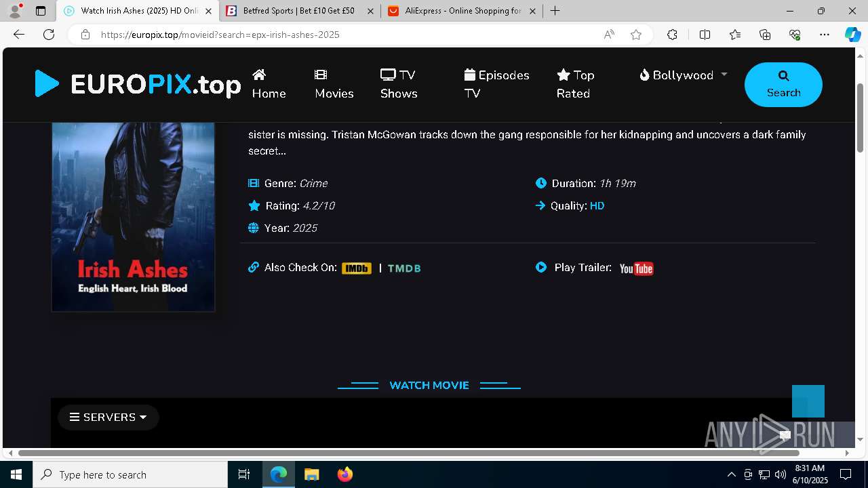Viewport: 868px width, 488px height.
Task: Click the Irish Ashes movie poster
Action: pyautogui.click(x=133, y=217)
